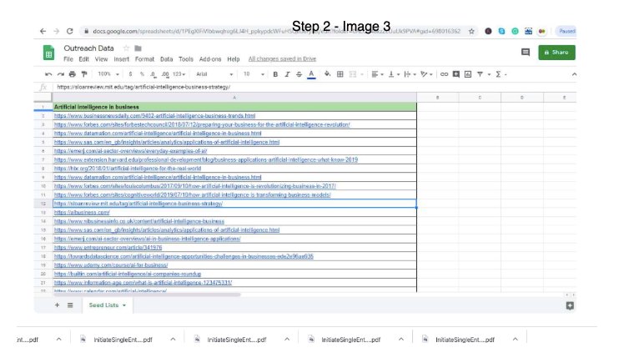Open the font size 10 dropdown
The height and width of the screenshot is (363, 644).
253,74
